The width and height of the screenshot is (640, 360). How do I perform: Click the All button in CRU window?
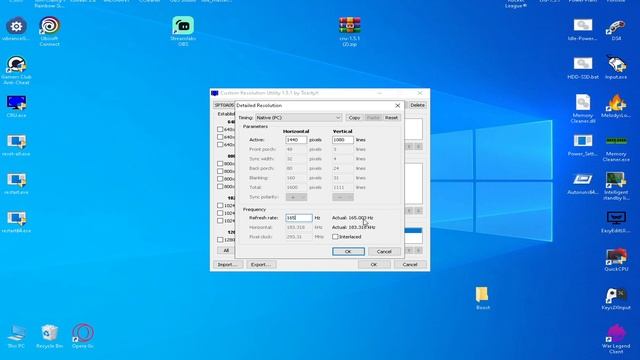pyautogui.click(x=226, y=250)
